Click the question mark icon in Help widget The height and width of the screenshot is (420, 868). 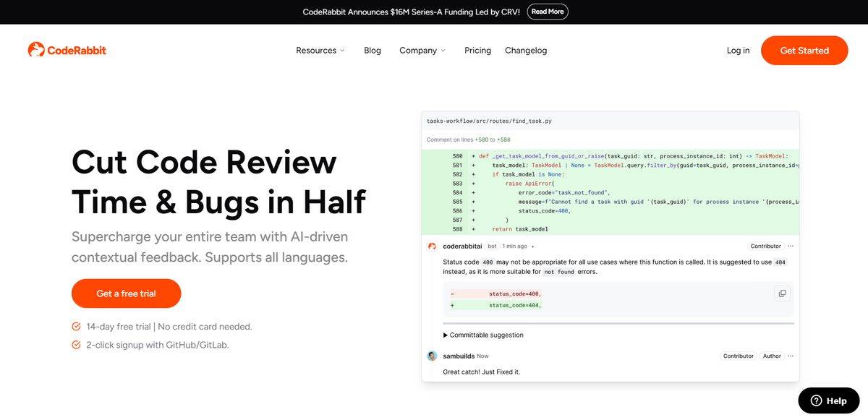pos(816,400)
